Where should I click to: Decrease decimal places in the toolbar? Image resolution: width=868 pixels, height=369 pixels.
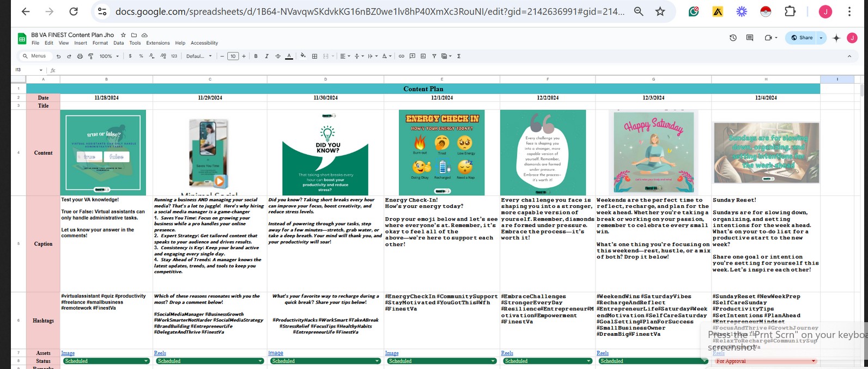click(x=152, y=56)
